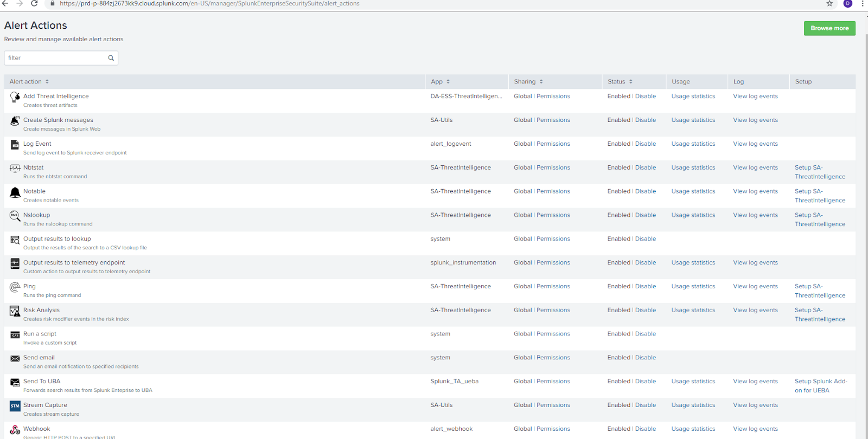This screenshot has height=439, width=868.
Task: Disable the Run a script action
Action: click(x=646, y=334)
